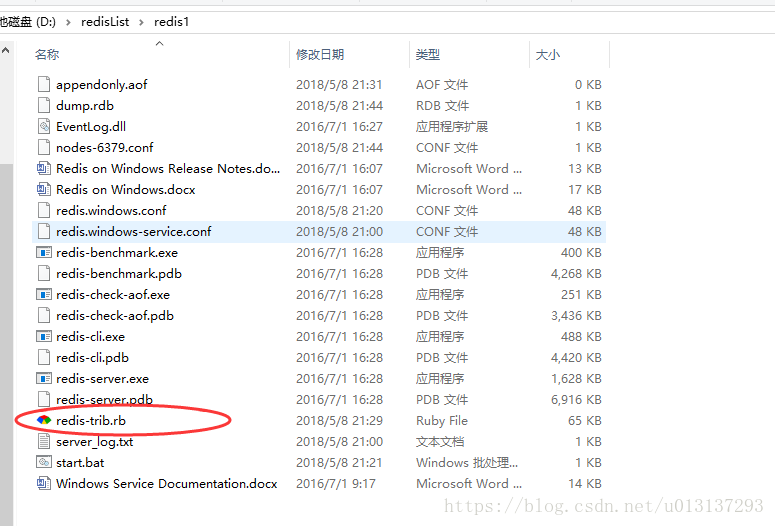The image size is (775, 526).
Task: Click the EventLog.dll gear icon
Action: coord(44,127)
